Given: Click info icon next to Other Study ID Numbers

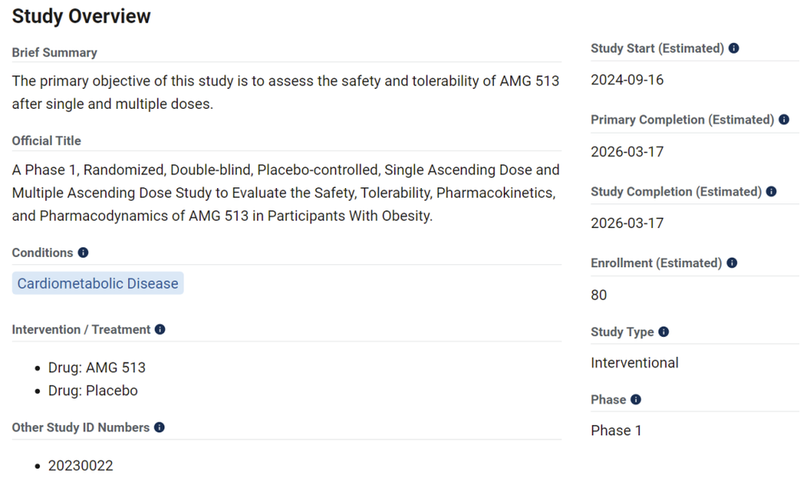Looking at the screenshot, I should pos(159,427).
